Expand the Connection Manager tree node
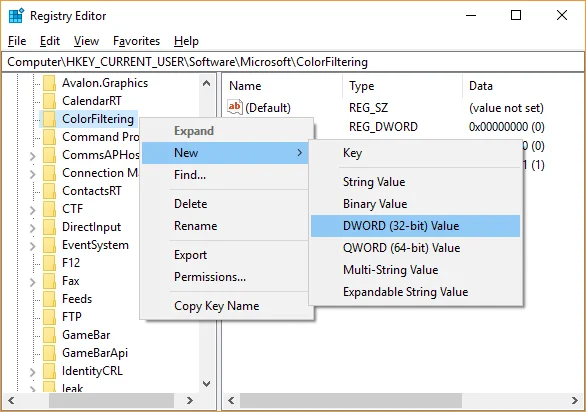Image resolution: width=586 pixels, height=412 pixels. (x=33, y=174)
